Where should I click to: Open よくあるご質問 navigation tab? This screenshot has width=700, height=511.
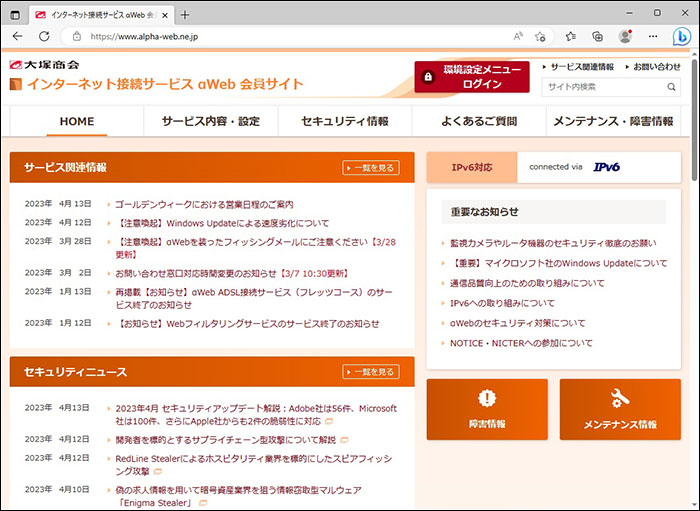[x=479, y=121]
